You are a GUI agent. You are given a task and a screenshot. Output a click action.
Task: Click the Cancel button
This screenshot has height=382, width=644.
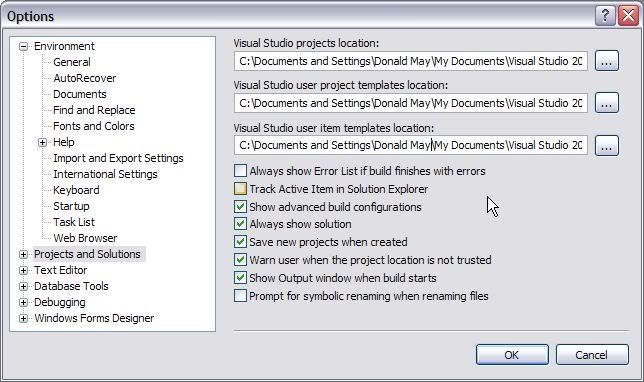(x=592, y=354)
